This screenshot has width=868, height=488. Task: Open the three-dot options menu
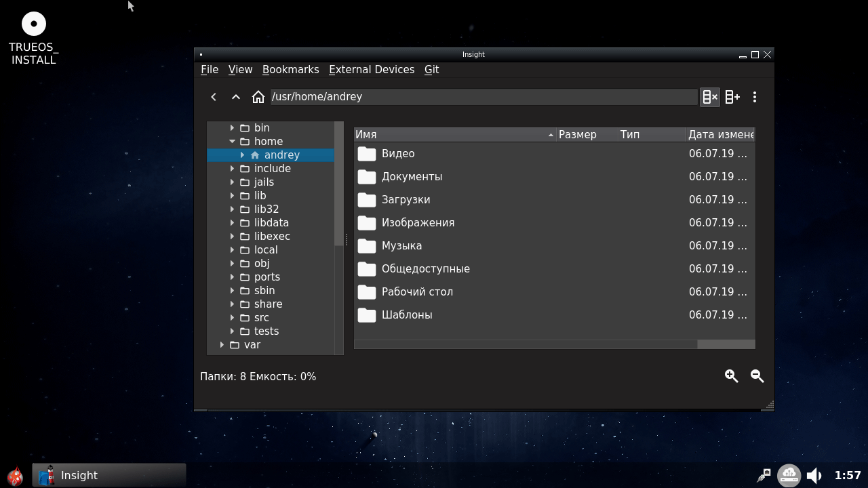tap(755, 97)
